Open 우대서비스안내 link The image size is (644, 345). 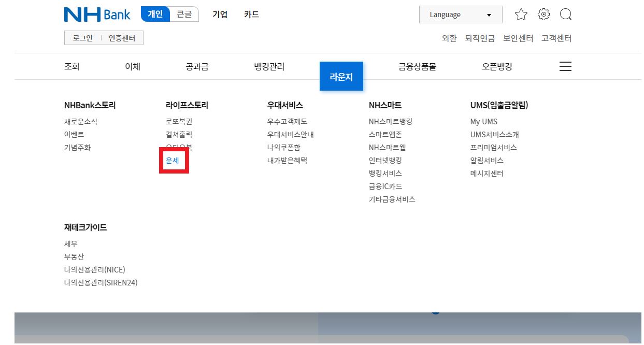291,135
